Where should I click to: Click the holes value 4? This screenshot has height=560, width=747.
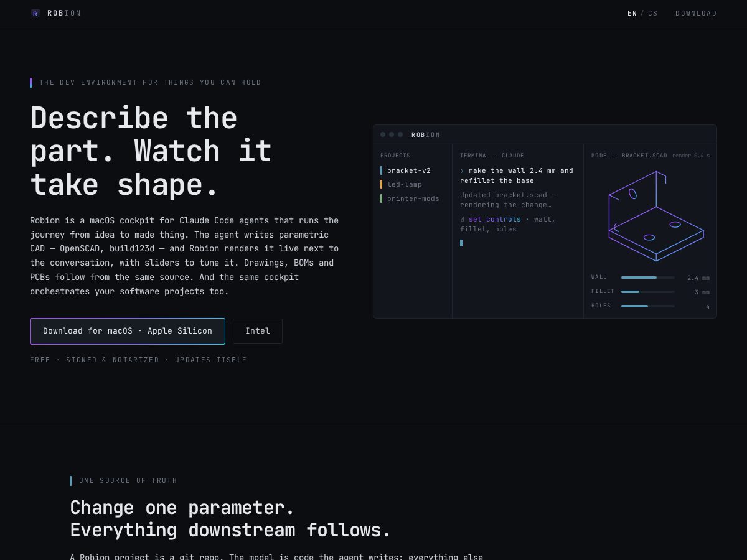(x=708, y=306)
